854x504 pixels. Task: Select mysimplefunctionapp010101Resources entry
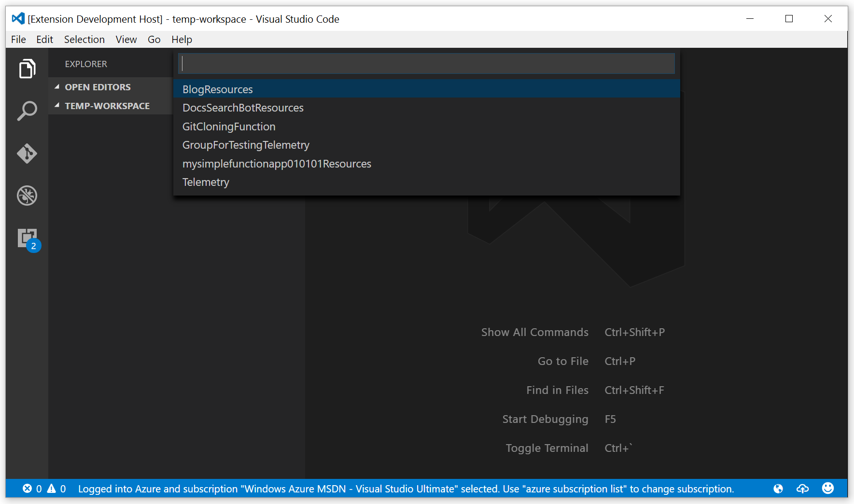tap(427, 164)
